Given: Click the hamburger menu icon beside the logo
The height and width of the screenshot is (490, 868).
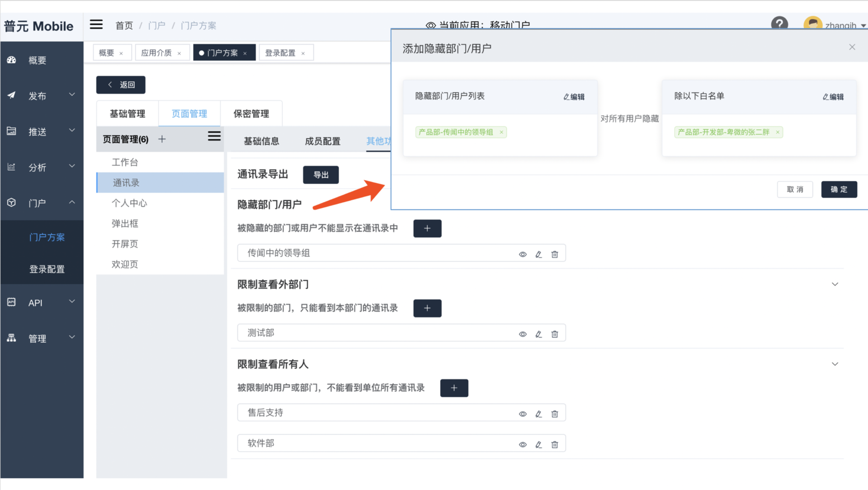Looking at the screenshot, I should [x=96, y=24].
